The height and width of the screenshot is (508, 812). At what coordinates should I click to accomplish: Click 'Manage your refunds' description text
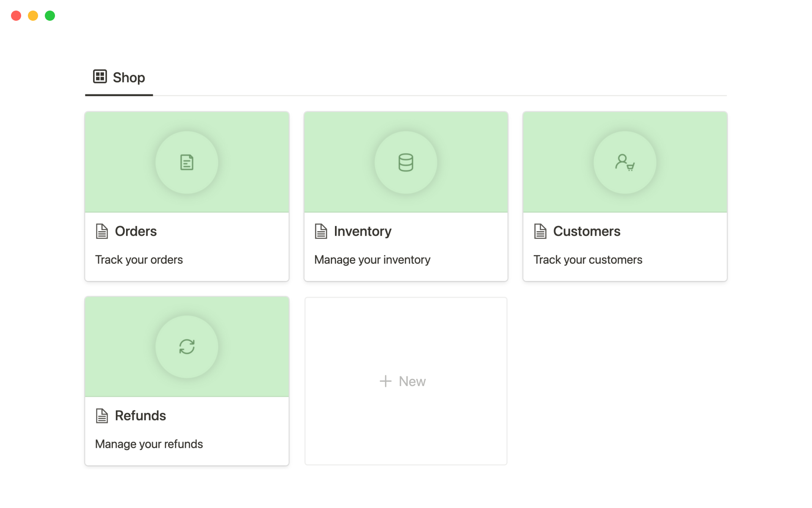click(149, 444)
